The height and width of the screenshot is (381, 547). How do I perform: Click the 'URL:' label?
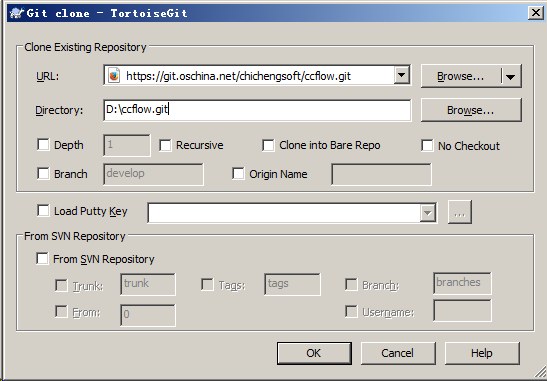pyautogui.click(x=48, y=76)
